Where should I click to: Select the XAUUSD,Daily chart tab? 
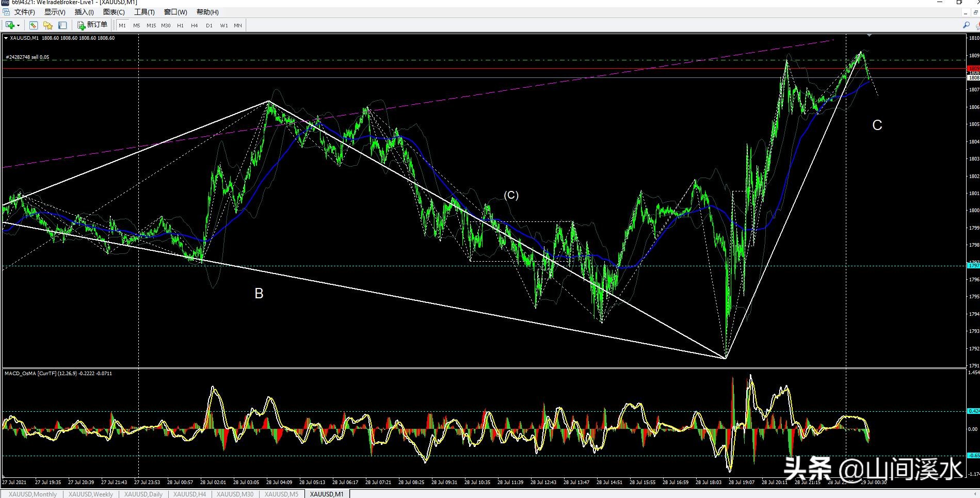coord(143,494)
